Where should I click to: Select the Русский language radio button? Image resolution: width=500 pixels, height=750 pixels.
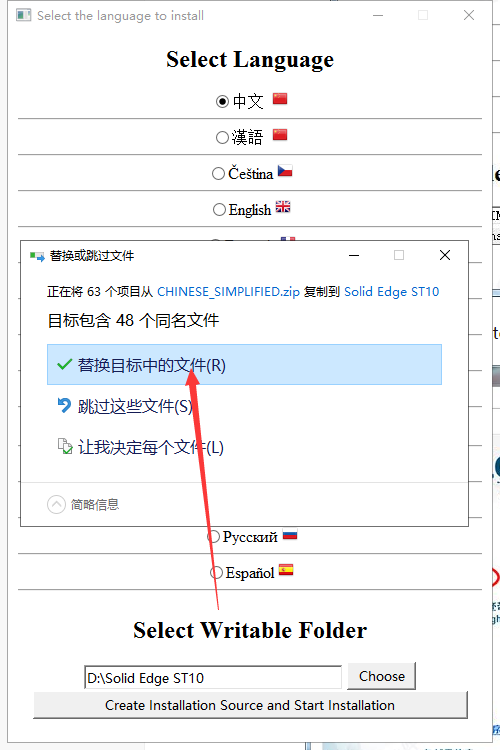pos(214,537)
